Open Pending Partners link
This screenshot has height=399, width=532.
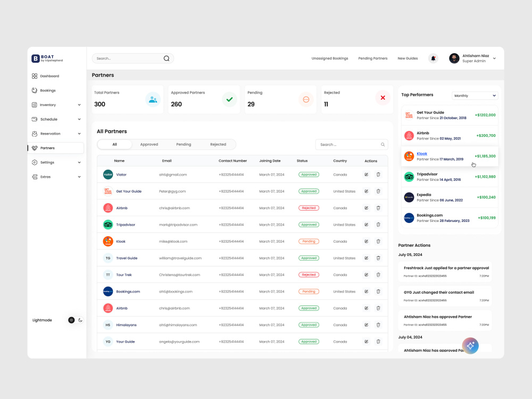tap(373, 59)
